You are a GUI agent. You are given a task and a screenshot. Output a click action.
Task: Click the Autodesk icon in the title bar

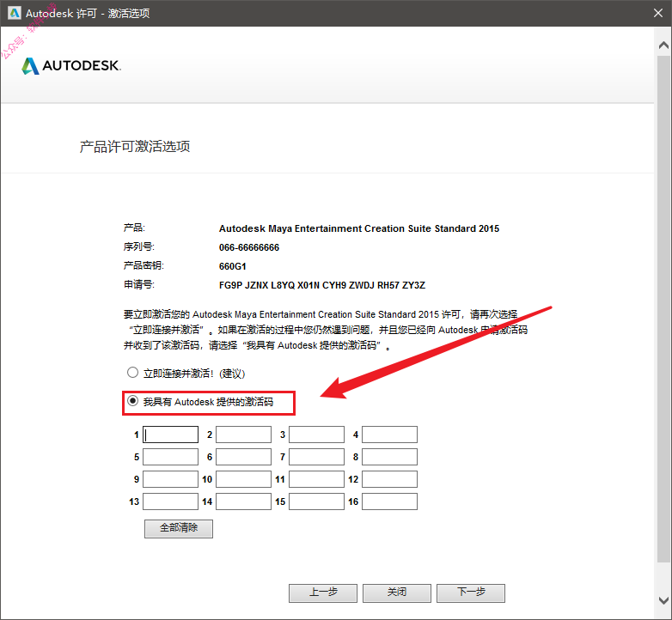[x=14, y=13]
